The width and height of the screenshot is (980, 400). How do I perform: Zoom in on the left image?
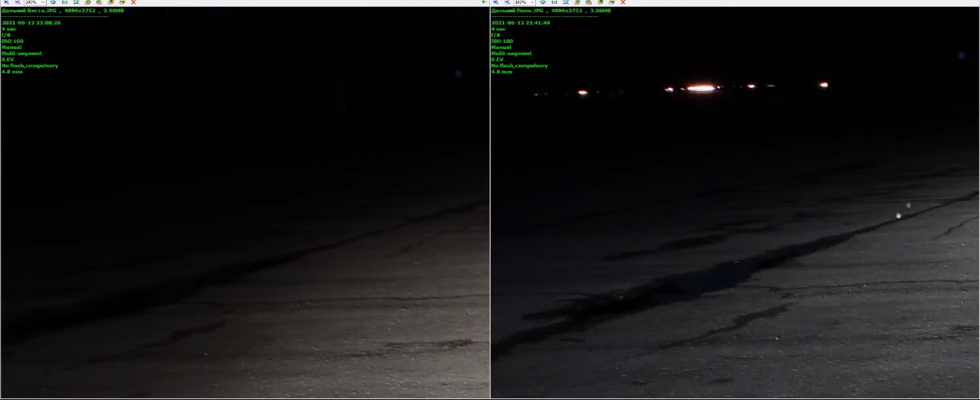click(x=5, y=2)
